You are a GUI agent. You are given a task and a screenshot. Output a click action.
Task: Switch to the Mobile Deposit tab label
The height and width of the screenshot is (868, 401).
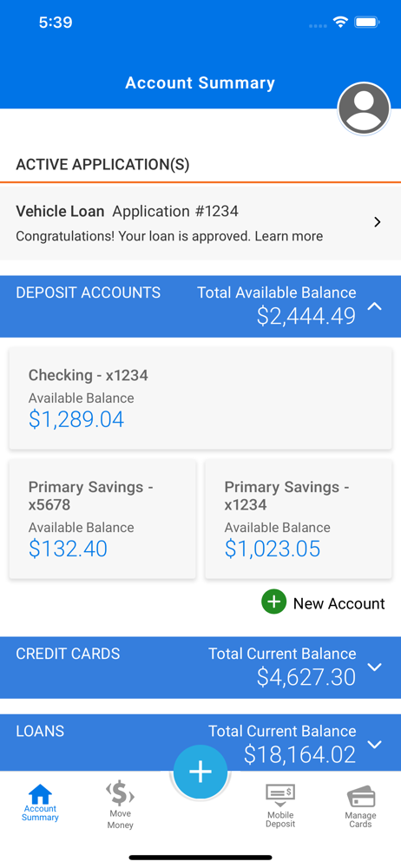click(x=280, y=819)
